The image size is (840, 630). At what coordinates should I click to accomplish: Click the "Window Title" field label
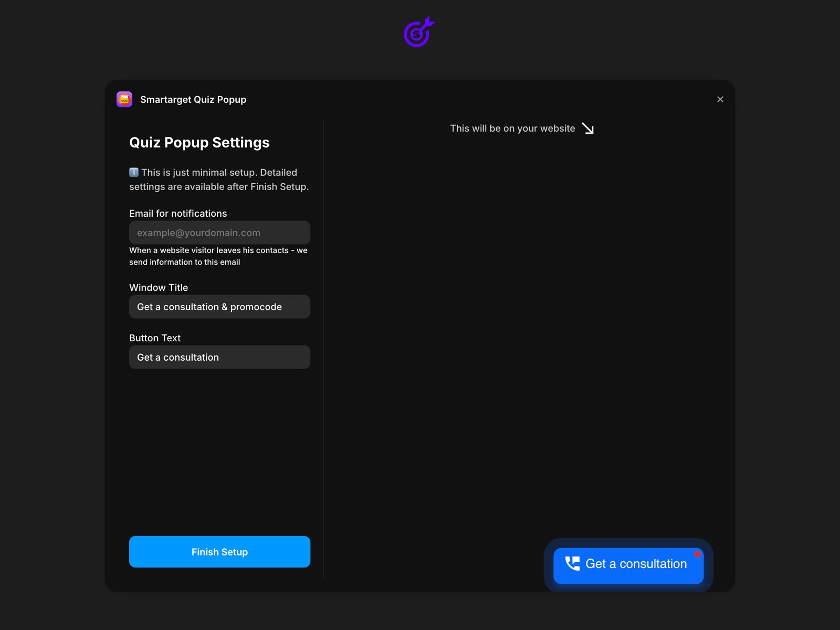point(159,288)
